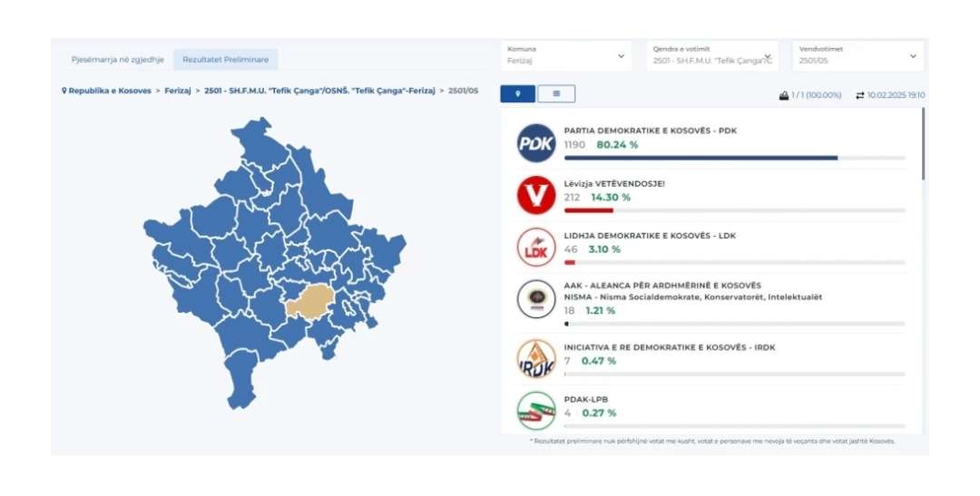Click the LDK party logo

click(535, 248)
